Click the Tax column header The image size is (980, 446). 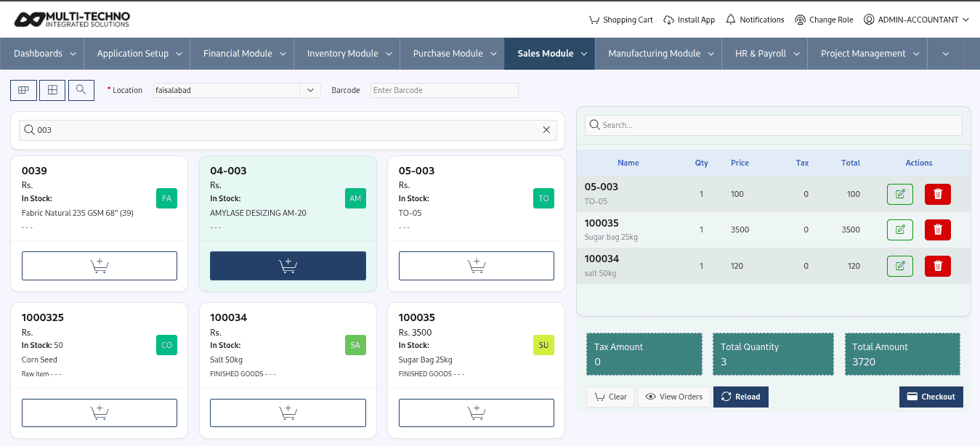802,163
